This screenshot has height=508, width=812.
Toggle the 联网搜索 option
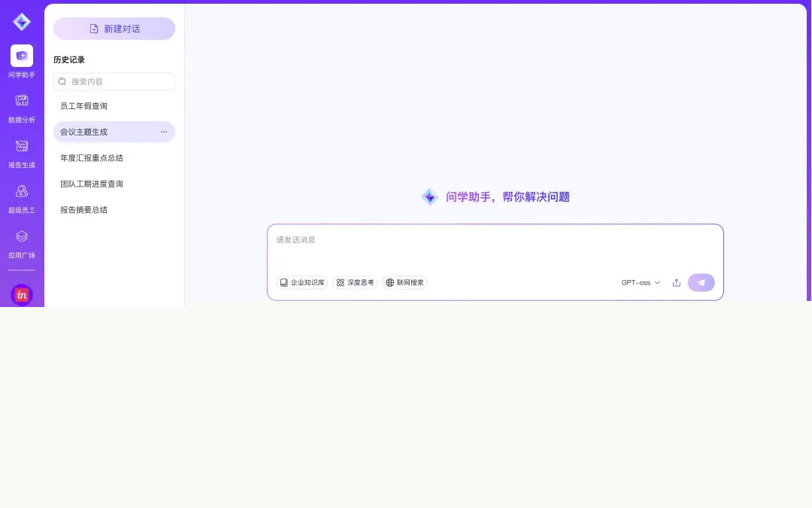click(404, 282)
